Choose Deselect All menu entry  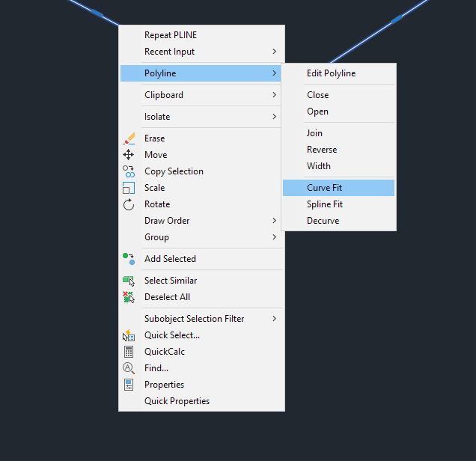201,297
